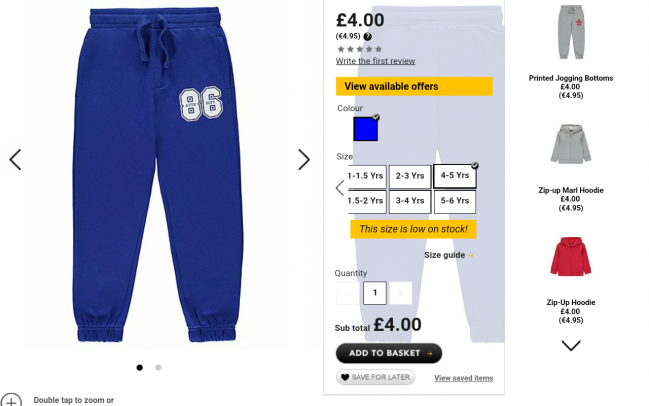Click the zoom plus icon below the image
This screenshot has height=406, width=649.
click(11, 400)
